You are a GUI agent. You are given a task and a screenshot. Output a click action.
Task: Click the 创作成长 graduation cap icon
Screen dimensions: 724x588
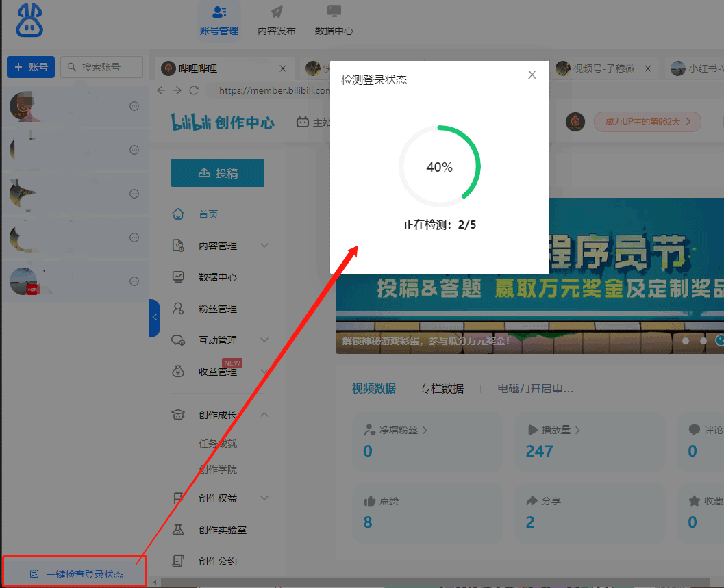click(x=178, y=415)
